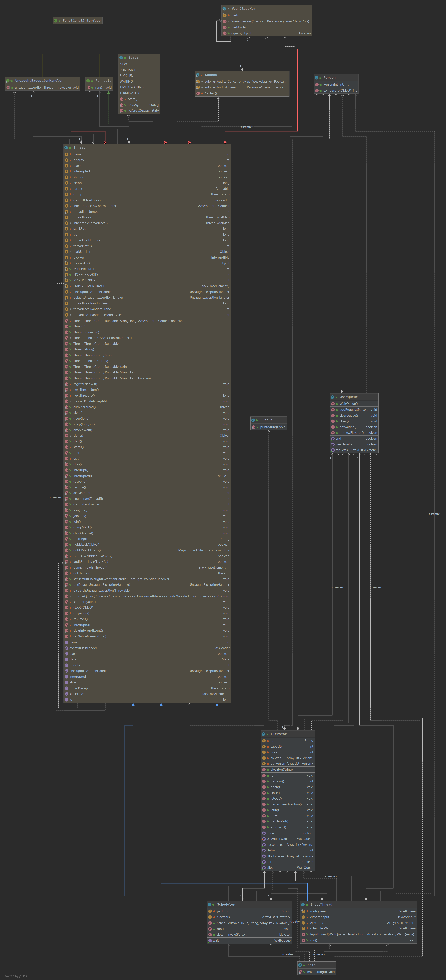Click the FunctionalInterface annotation icon

56,21
